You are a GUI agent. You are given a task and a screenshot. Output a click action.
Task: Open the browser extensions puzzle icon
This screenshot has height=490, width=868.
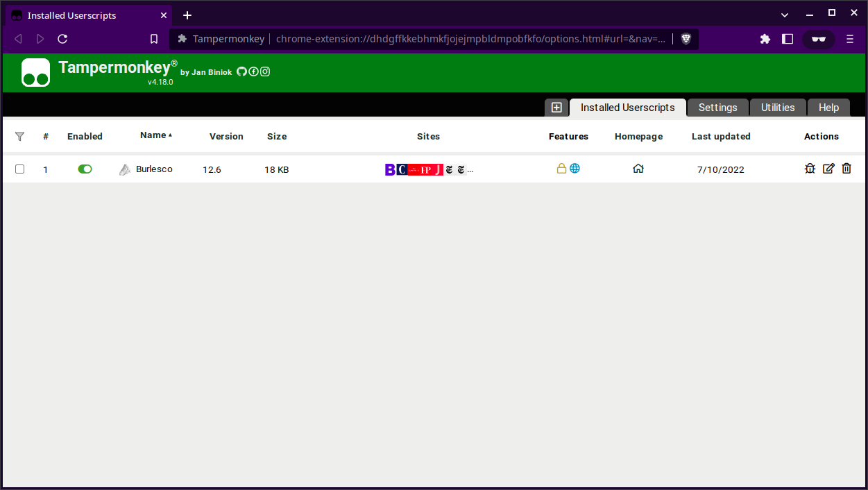click(765, 39)
